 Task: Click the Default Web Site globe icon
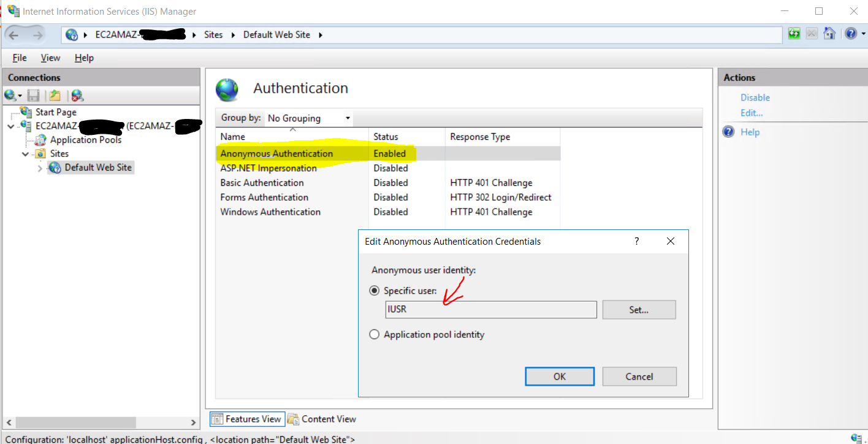coord(55,167)
